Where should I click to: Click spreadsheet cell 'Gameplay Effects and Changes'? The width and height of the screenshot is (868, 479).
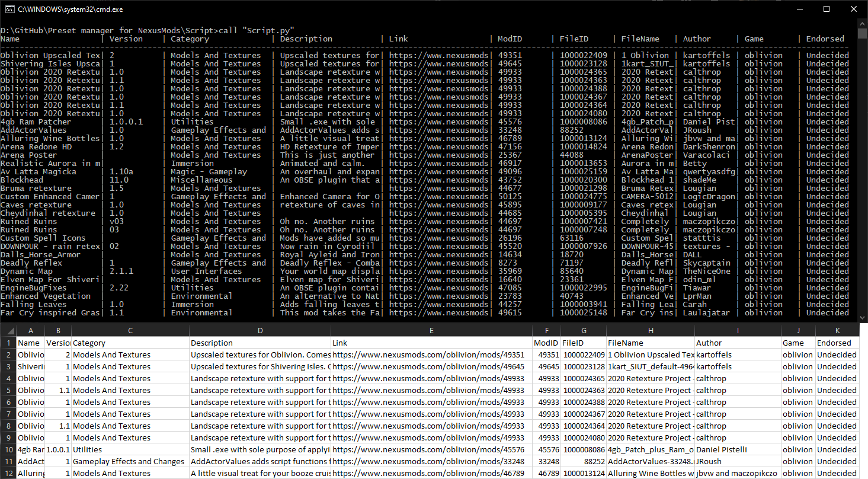pyautogui.click(x=130, y=461)
